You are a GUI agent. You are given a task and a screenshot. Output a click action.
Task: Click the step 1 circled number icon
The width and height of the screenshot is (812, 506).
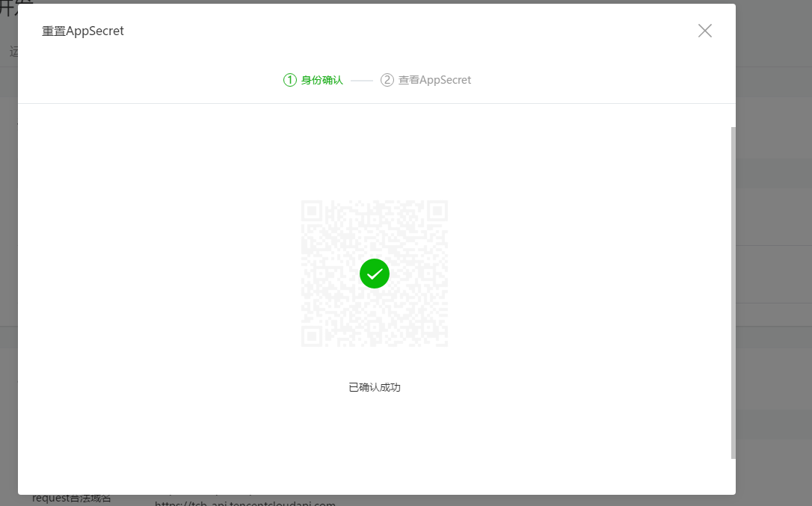(x=290, y=80)
